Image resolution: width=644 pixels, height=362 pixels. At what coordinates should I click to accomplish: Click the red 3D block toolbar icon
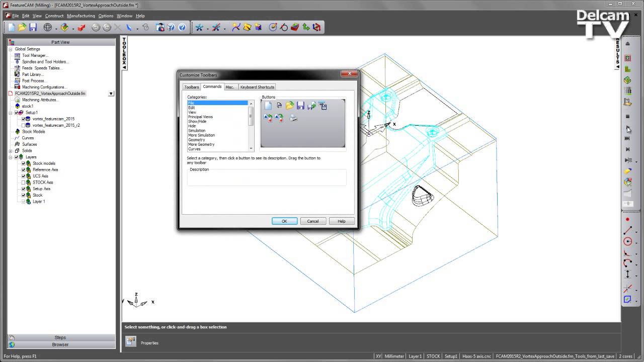click(81, 27)
